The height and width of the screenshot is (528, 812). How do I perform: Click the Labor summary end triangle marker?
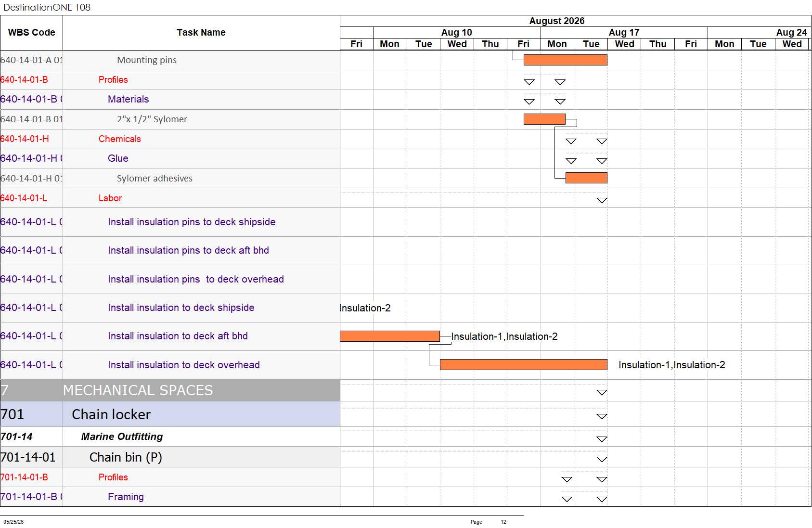pos(602,200)
